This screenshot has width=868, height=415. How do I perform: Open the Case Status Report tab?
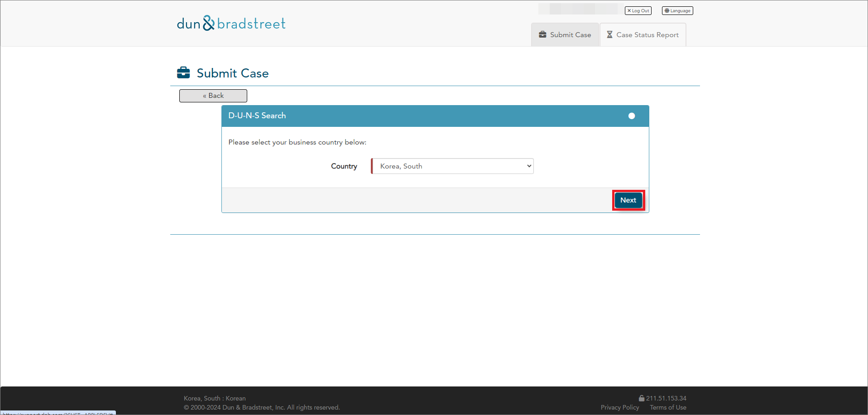(643, 34)
